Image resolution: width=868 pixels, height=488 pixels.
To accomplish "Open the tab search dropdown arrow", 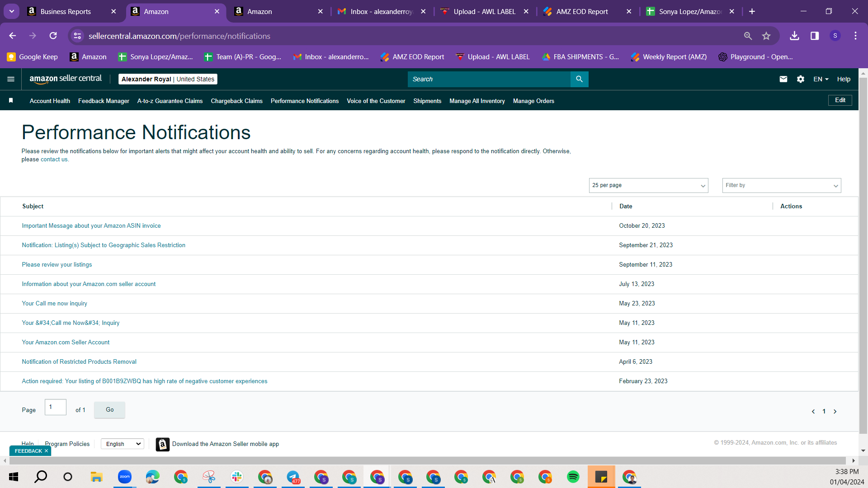I will (x=12, y=11).
